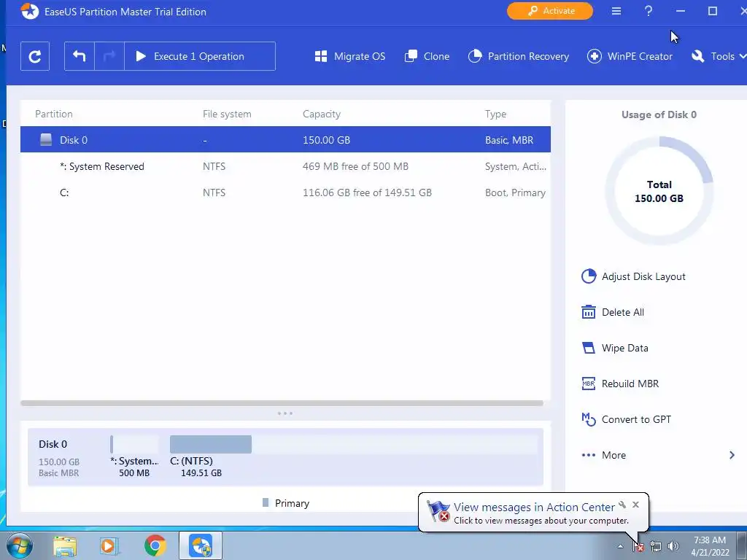Execute 1 Operation
This screenshot has width=747, height=560.
click(x=200, y=56)
